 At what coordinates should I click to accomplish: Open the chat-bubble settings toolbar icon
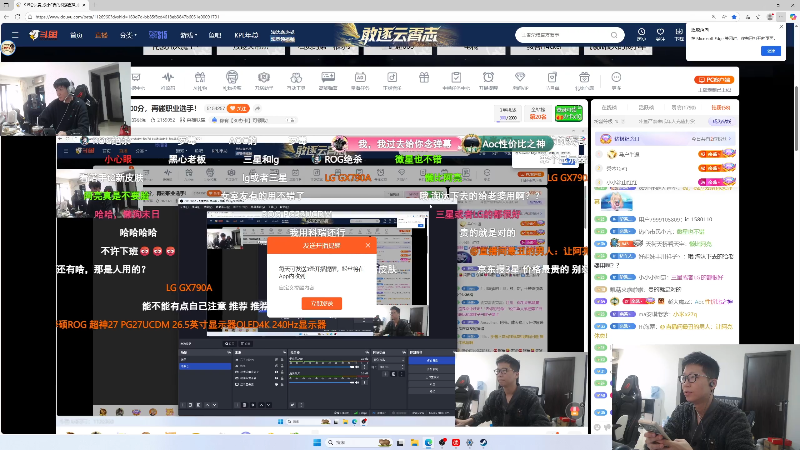click(x=328, y=78)
